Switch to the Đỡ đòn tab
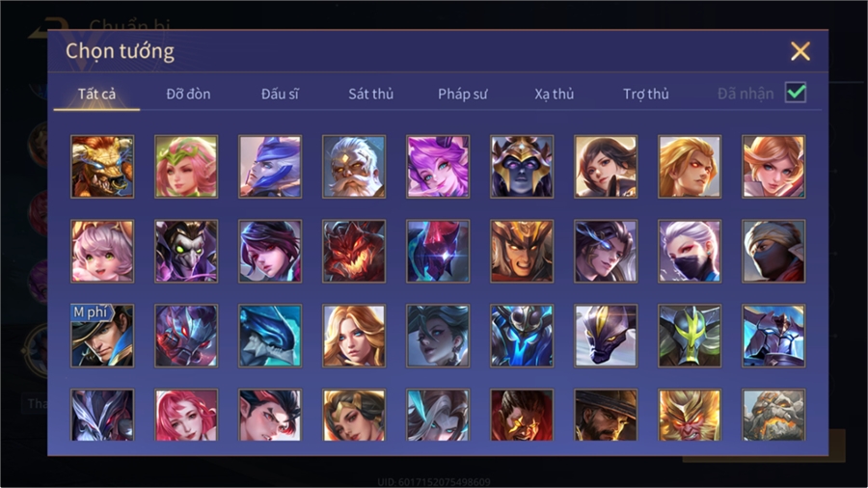The width and height of the screenshot is (868, 488). pyautogui.click(x=188, y=95)
